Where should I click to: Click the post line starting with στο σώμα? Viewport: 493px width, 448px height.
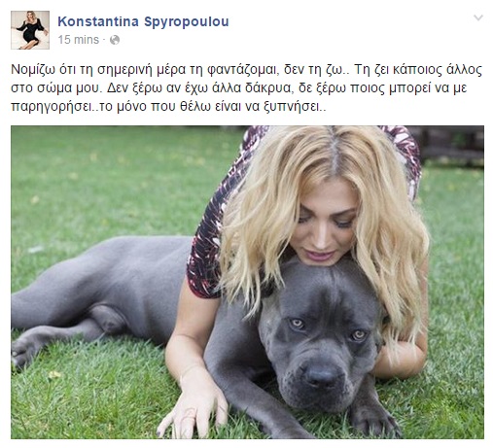coord(239,88)
